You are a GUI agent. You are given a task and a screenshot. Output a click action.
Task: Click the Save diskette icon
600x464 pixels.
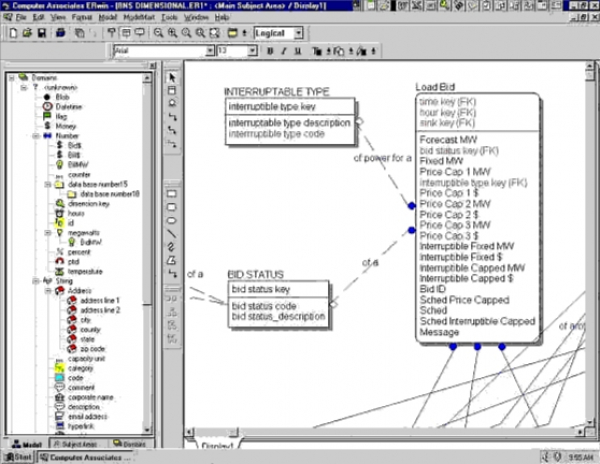click(x=40, y=32)
